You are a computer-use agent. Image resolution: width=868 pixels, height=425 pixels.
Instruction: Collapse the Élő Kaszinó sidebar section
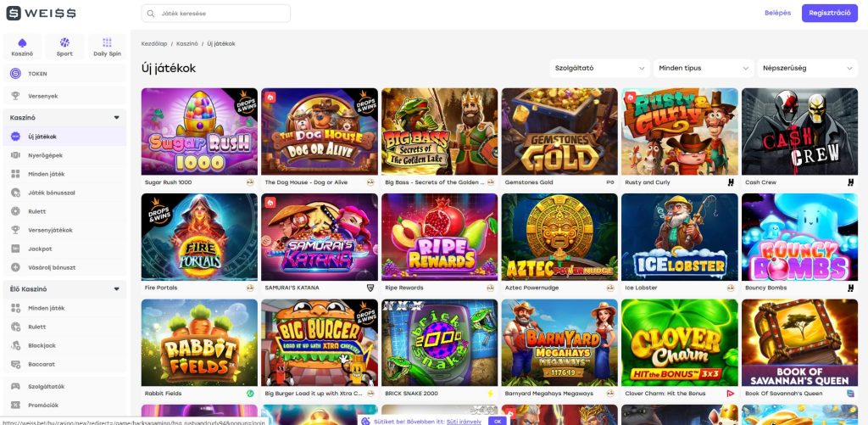pyautogui.click(x=116, y=289)
